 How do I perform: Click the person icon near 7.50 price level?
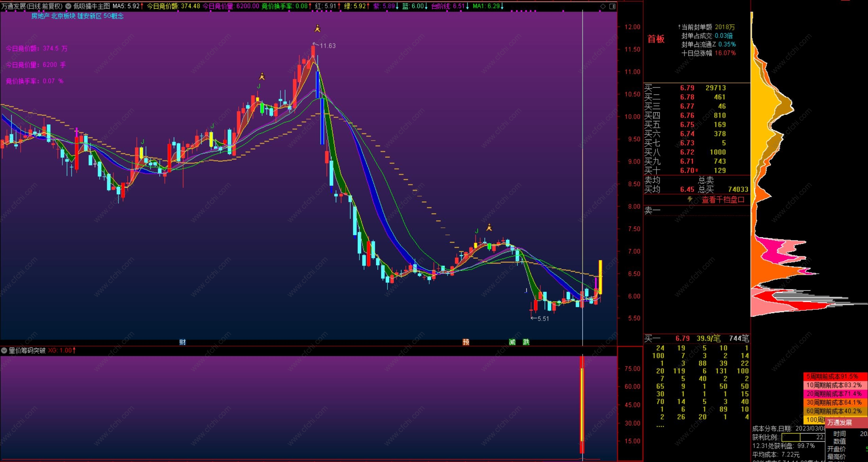(489, 227)
